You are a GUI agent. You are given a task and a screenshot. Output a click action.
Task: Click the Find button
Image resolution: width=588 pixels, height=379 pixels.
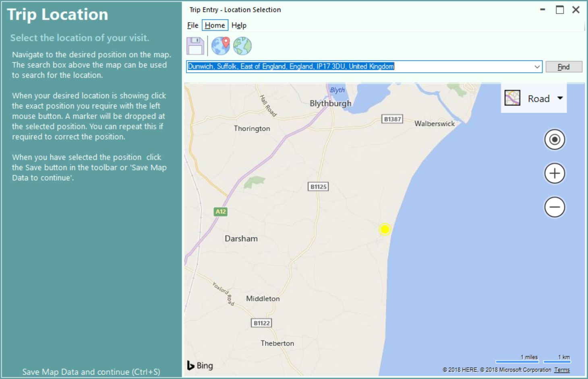click(x=564, y=67)
